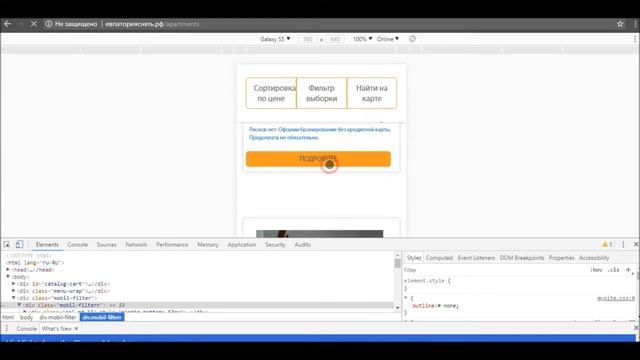Select the Accessibility sidebar tab
Viewport: 640px width, 360px height.
[594, 258]
